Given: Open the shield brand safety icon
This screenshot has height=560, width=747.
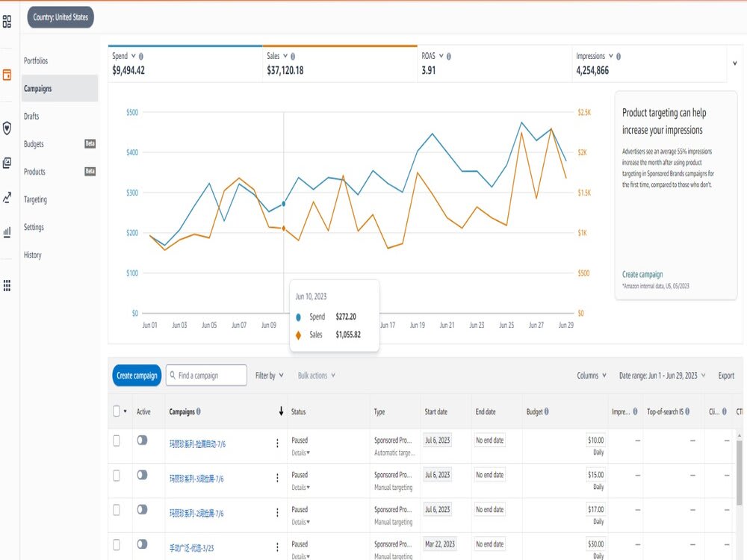Looking at the screenshot, I should 7,128.
